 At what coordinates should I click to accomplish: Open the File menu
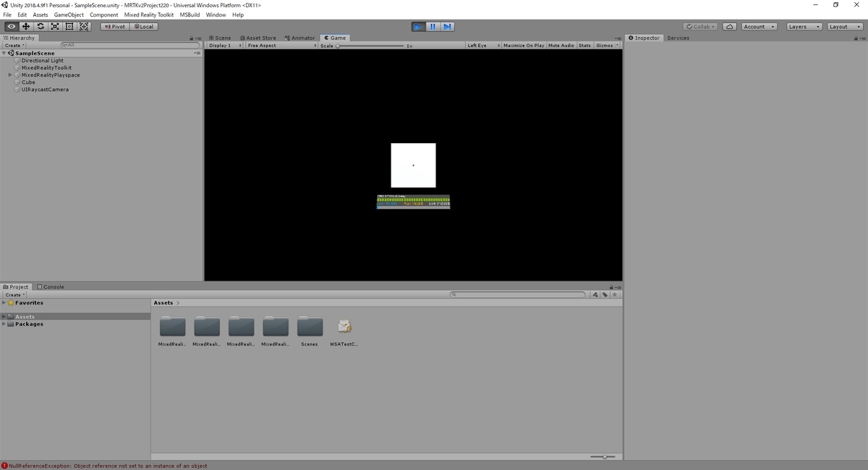tap(7, 14)
